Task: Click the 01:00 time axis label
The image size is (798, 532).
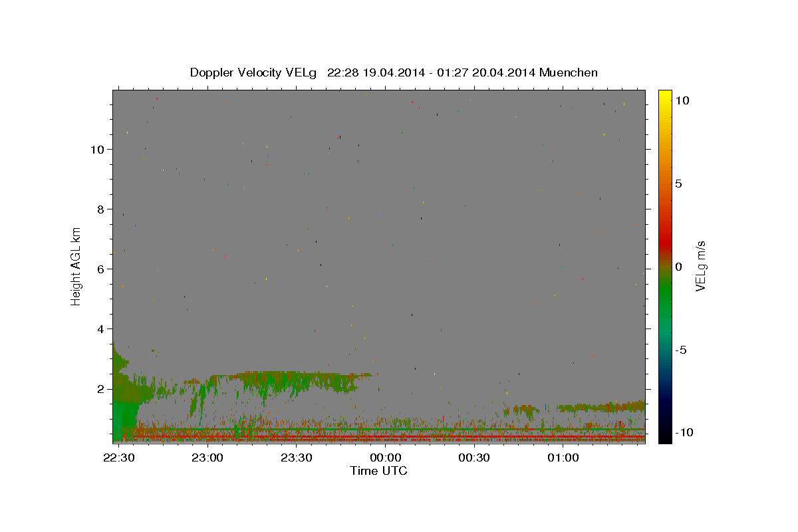Action: 563,458
